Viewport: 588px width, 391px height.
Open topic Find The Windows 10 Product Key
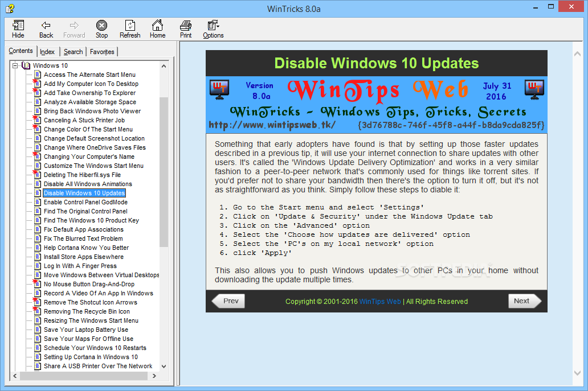(x=91, y=220)
